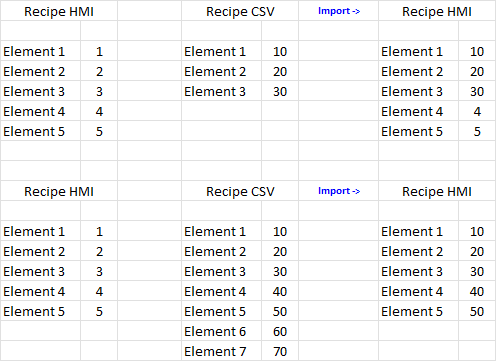Select the lower Recipe CSV header cell
Image resolution: width=496 pixels, height=361 pixels.
click(240, 191)
